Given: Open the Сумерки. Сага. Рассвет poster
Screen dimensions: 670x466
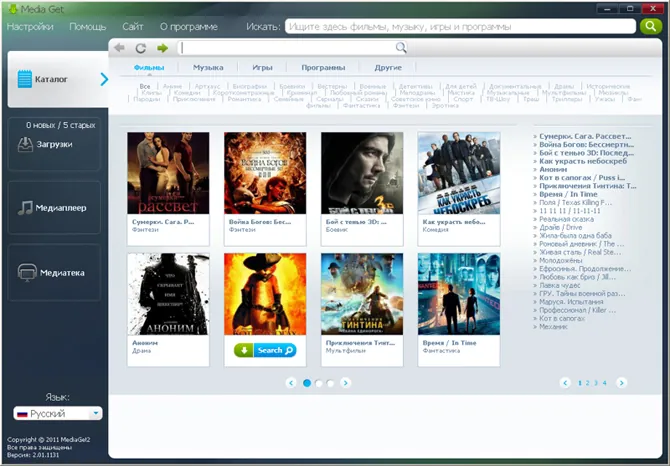Looking at the screenshot, I should (168, 173).
